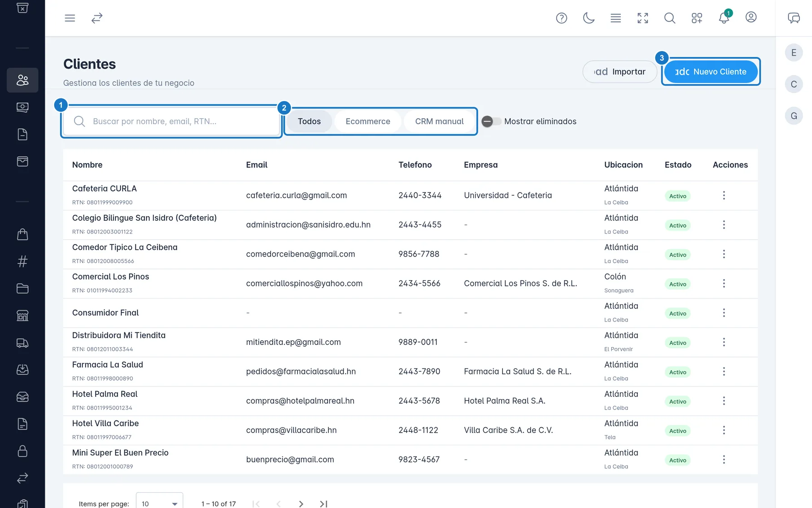Open actions menu for Cafeteria CURLA
812x508 pixels.
point(724,196)
